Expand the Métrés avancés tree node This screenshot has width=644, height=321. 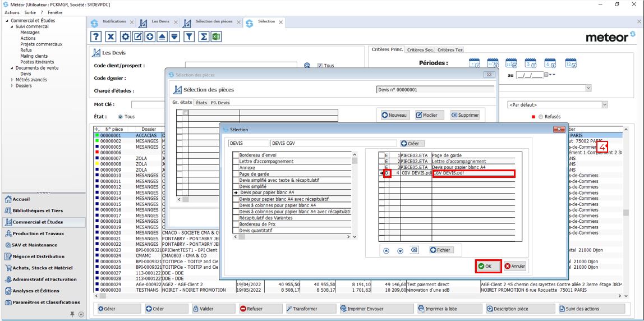[12, 80]
